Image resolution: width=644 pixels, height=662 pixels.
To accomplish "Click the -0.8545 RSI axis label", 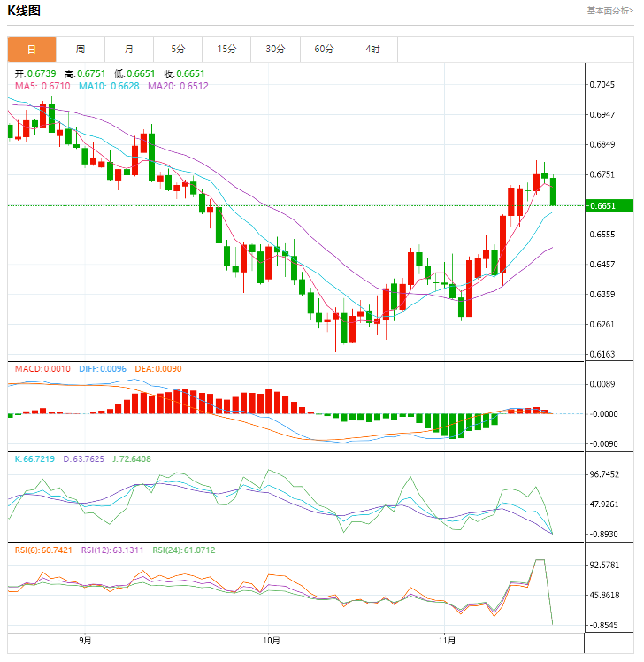I will (604, 625).
